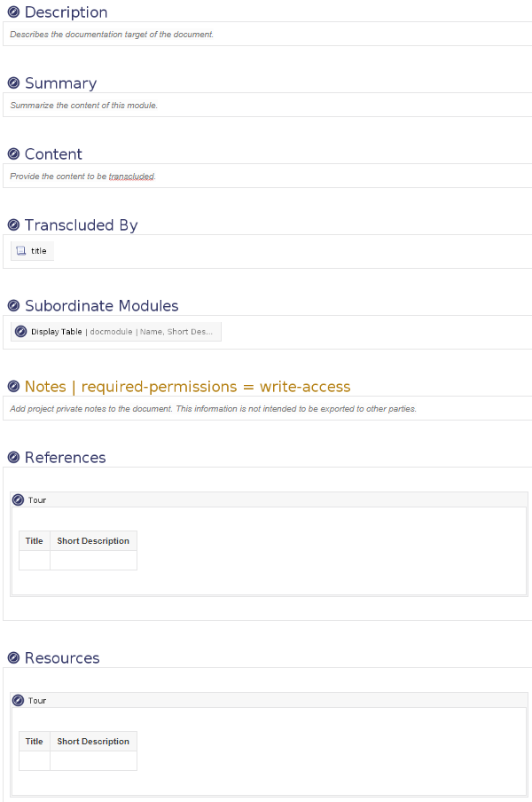532x802 pixels.
Task: Click the icon beside Subordinate Modules heading
Action: click(13, 306)
